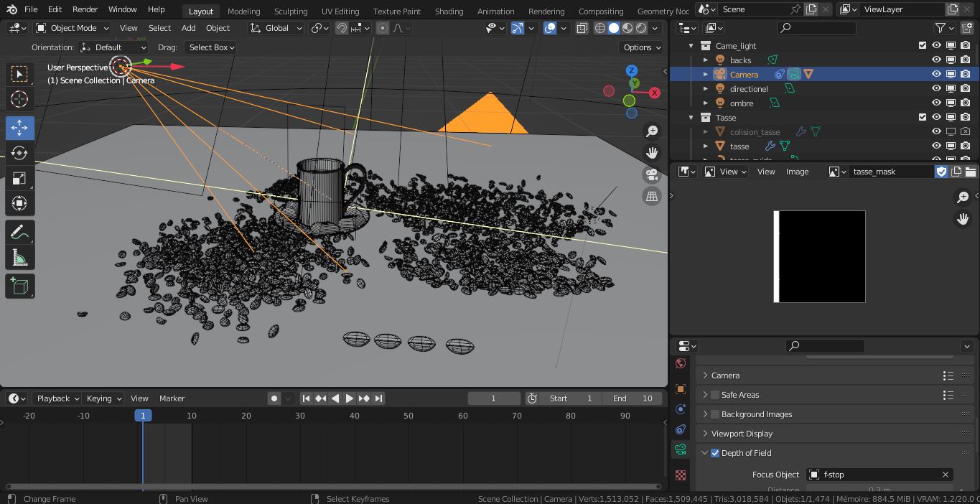Screen dimensions: 980x504
Task: Click the End frame field
Action: (632, 398)
